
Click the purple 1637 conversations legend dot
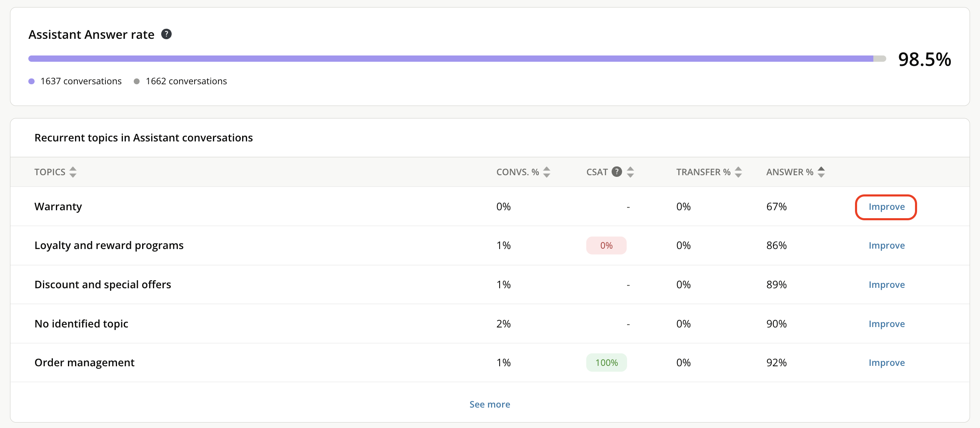pos(32,81)
